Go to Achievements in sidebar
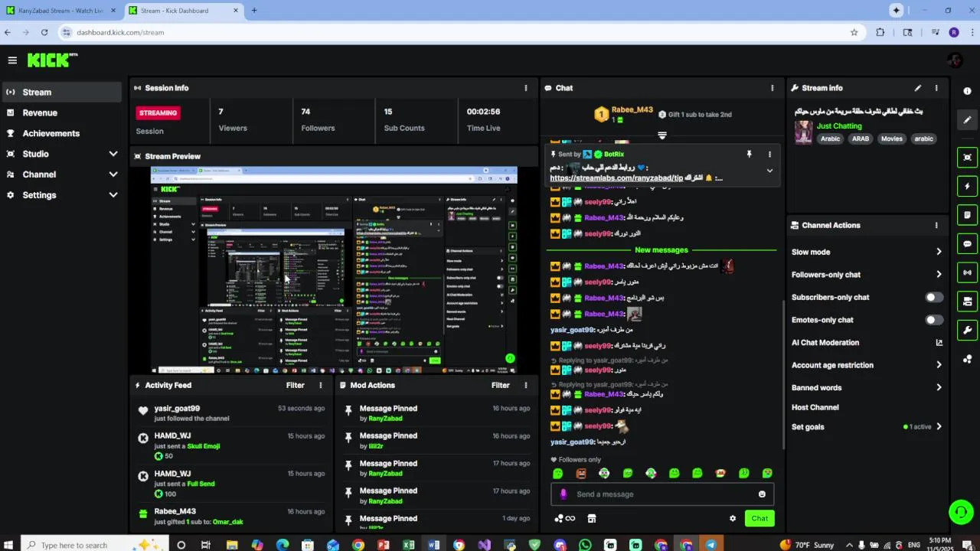 [61, 133]
